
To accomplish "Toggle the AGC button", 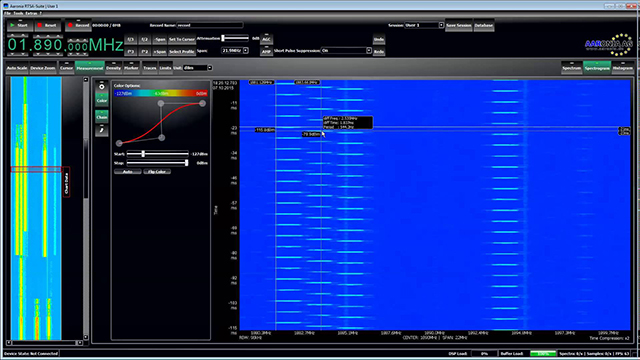I will click(x=266, y=39).
